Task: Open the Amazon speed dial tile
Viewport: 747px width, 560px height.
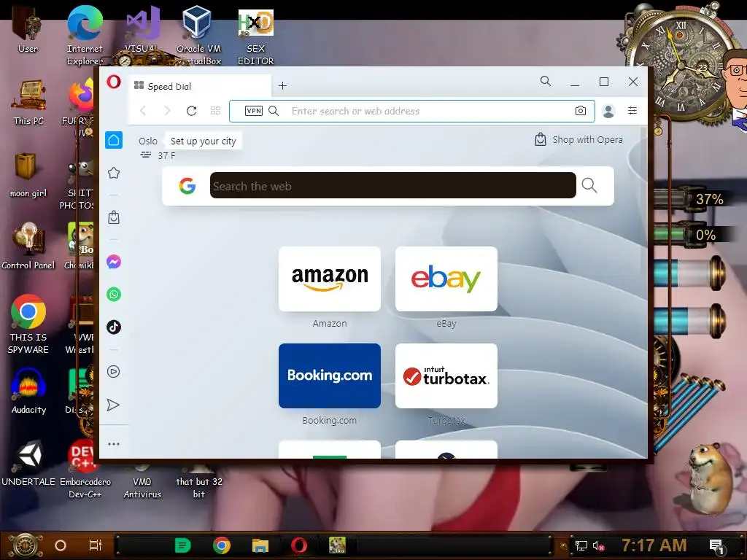Action: pos(330,279)
